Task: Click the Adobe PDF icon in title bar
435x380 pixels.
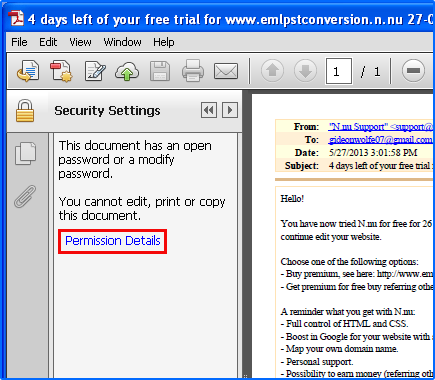Action: click(x=15, y=18)
